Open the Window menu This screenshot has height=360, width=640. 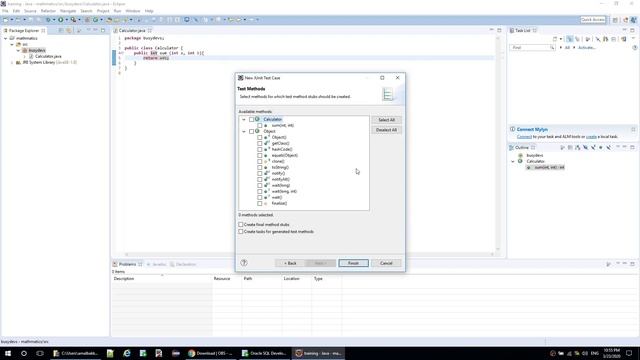coord(133,11)
